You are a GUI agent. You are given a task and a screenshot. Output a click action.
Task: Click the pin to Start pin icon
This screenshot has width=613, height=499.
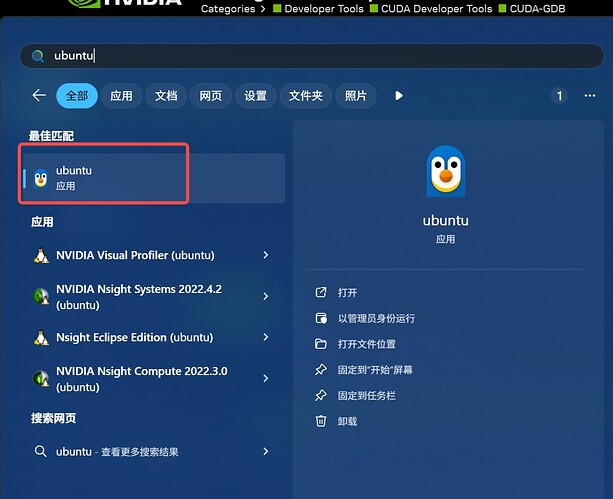[x=321, y=370]
